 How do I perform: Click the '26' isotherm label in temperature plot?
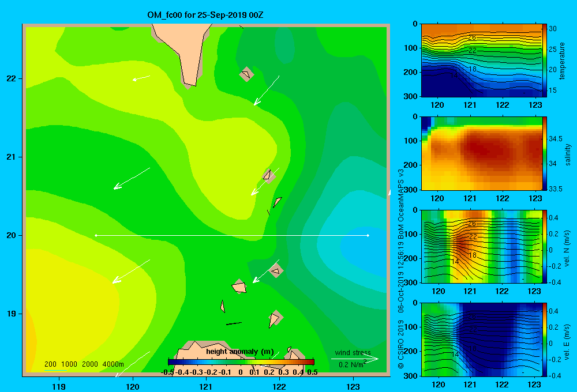click(x=472, y=37)
